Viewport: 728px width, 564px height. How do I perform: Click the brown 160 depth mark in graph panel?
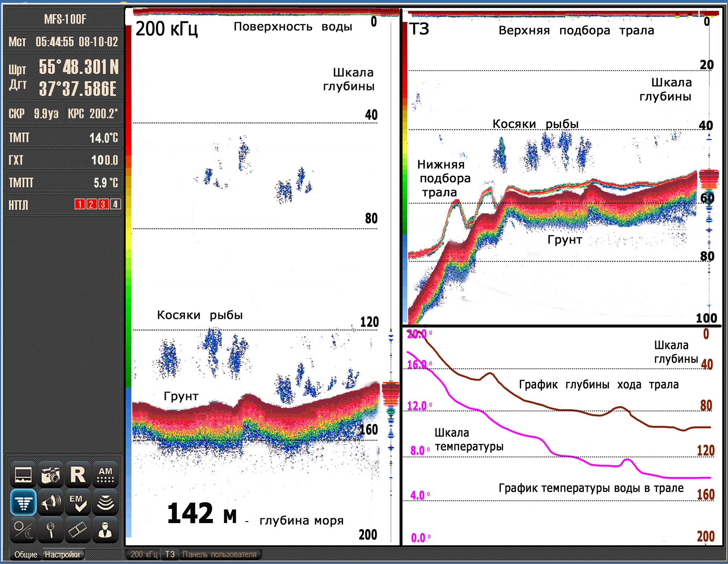706,495
